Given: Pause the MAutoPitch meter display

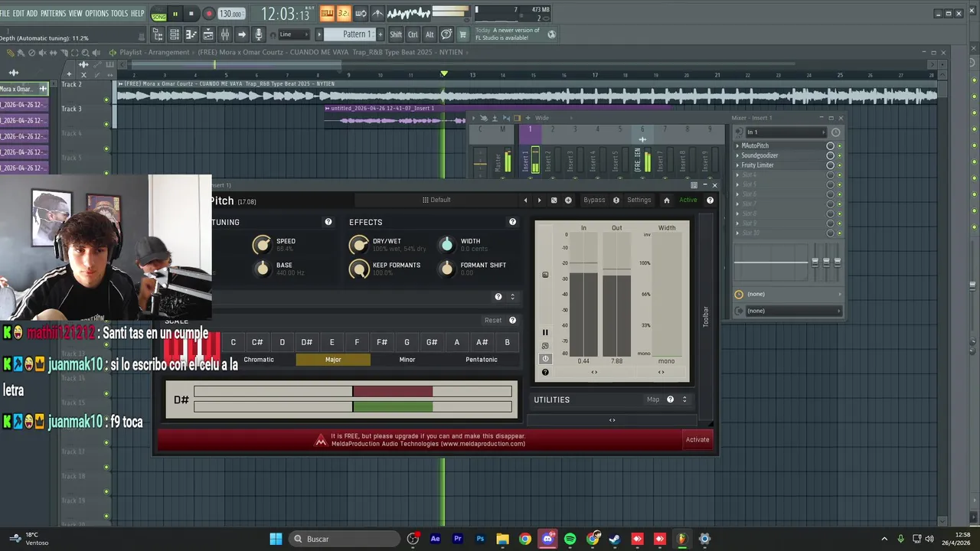Looking at the screenshot, I should pos(545,333).
